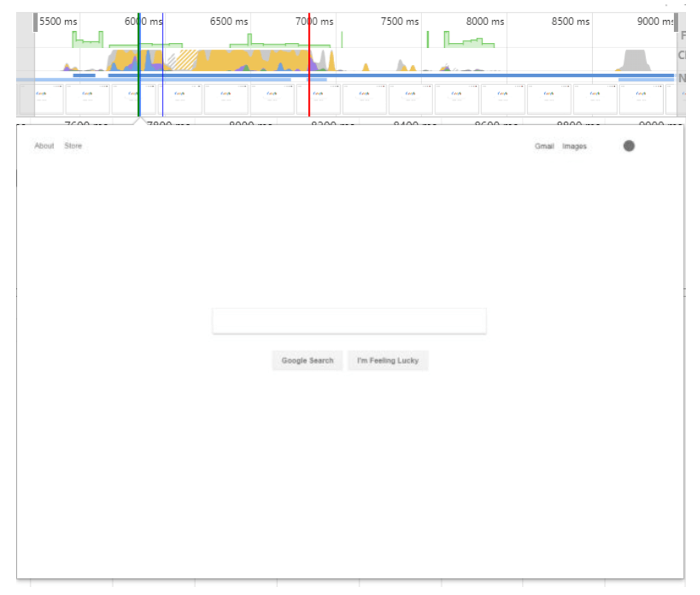Select the filmstrip thumbnail under 8000 ms
This screenshot has width=700, height=595.
pyautogui.click(x=503, y=98)
